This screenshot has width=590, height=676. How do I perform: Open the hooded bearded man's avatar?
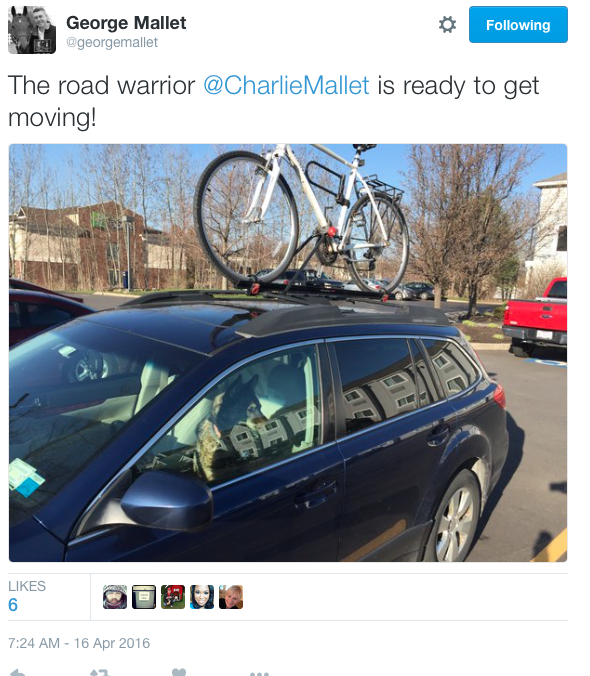[x=115, y=597]
